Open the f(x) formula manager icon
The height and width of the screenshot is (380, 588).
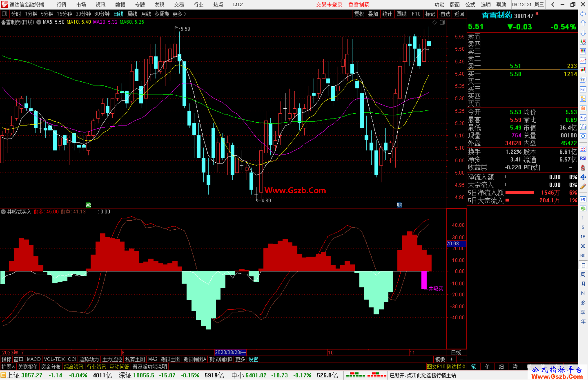point(583,127)
